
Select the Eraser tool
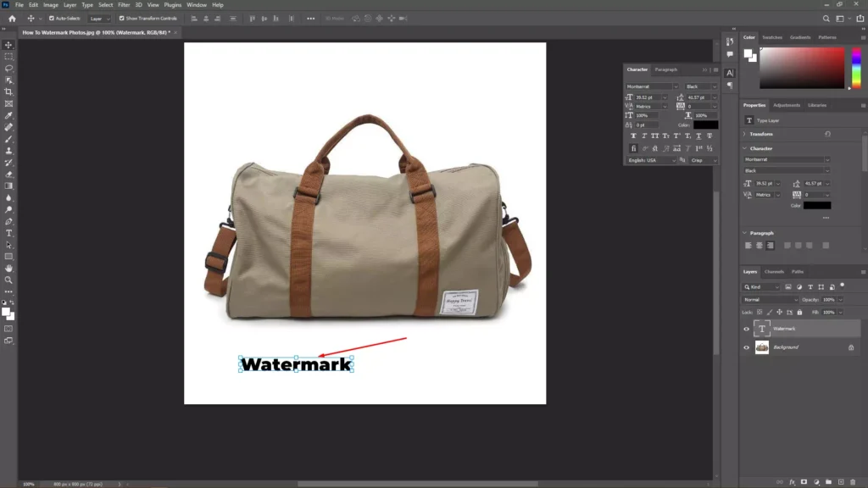pos(8,175)
